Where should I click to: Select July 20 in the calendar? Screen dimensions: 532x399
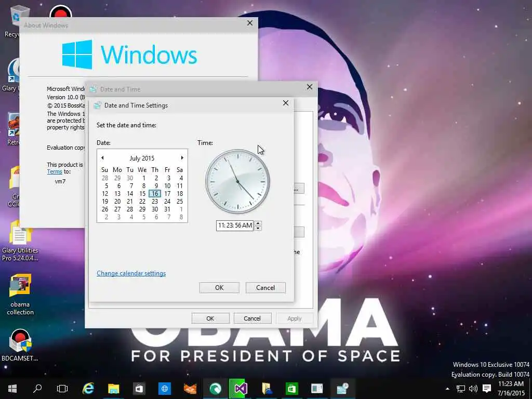point(117,202)
